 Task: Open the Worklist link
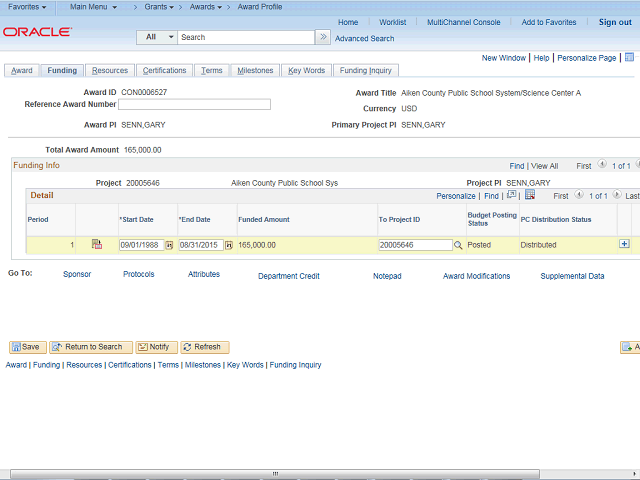tap(393, 22)
